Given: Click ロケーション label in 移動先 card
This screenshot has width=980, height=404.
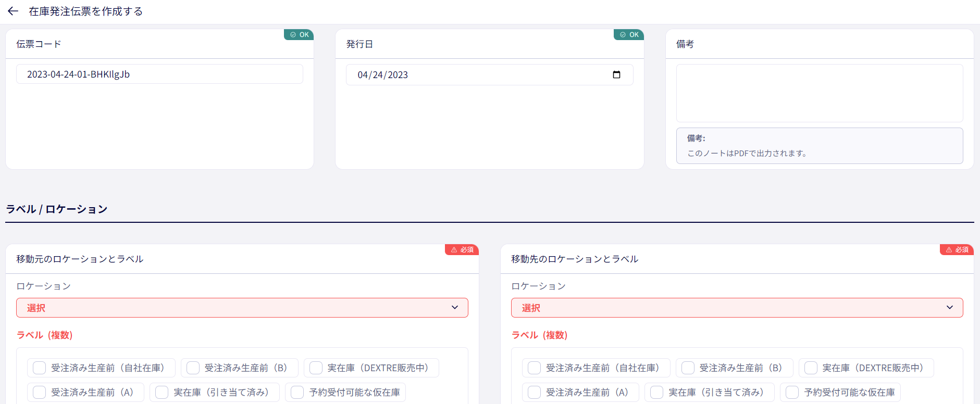Looking at the screenshot, I should point(538,286).
